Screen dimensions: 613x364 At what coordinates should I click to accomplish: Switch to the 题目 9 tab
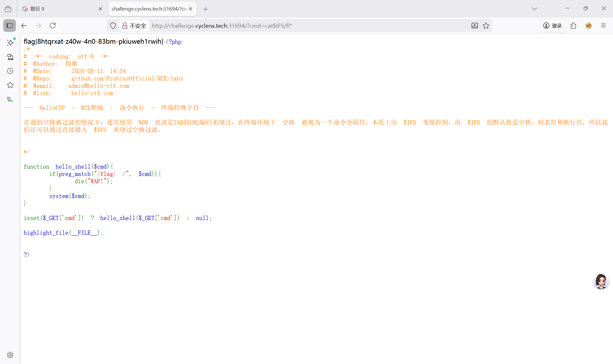tap(62, 9)
